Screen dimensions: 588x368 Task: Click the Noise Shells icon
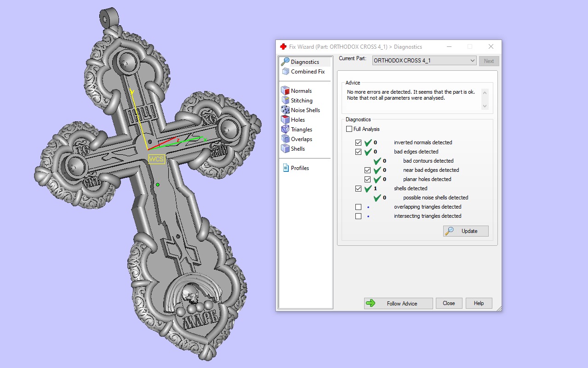[285, 110]
